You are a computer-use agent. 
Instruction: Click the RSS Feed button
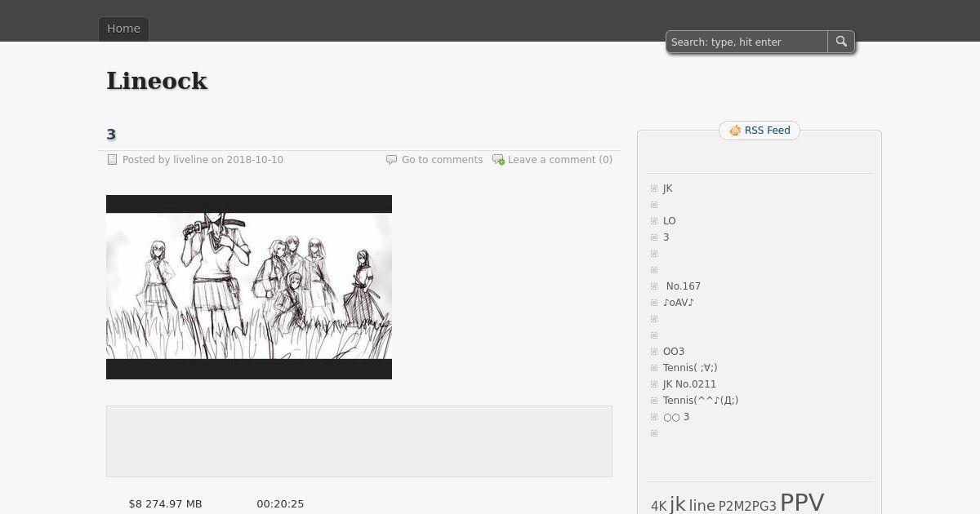click(759, 131)
